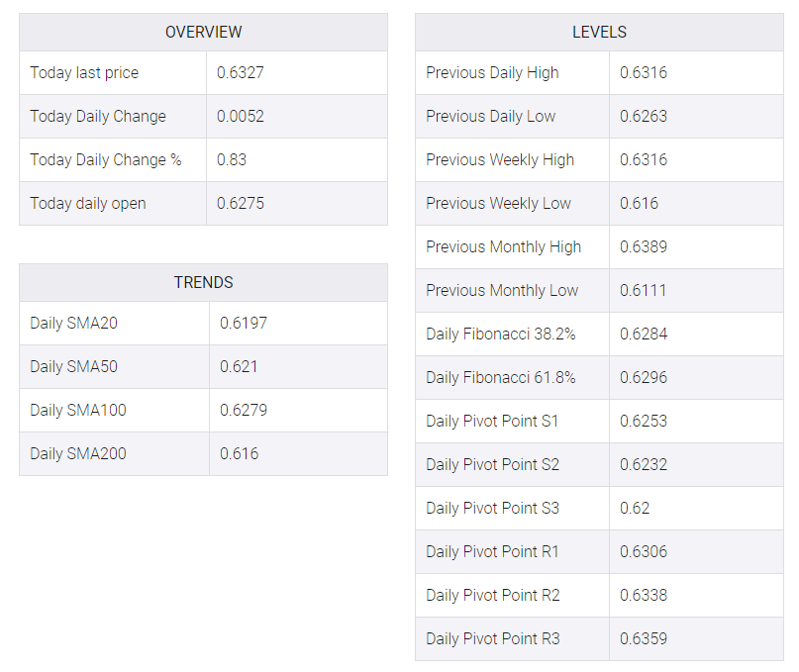Click the Daily SMA50 label

click(x=74, y=366)
